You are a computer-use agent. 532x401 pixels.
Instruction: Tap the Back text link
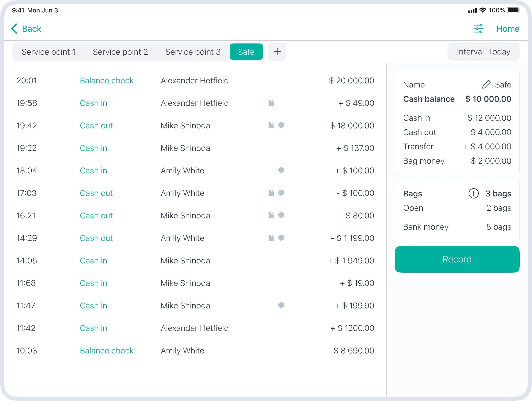click(x=31, y=29)
